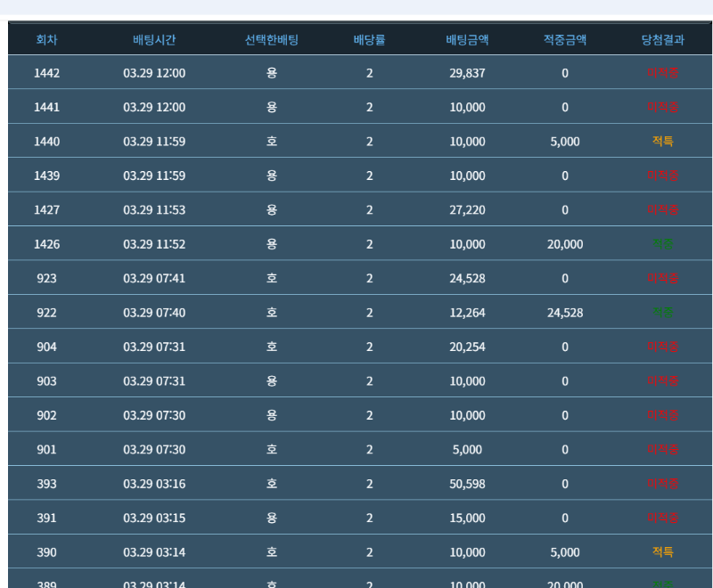Select the 15,000 bet amount for round 391
The image size is (713, 588).
pyautogui.click(x=467, y=519)
